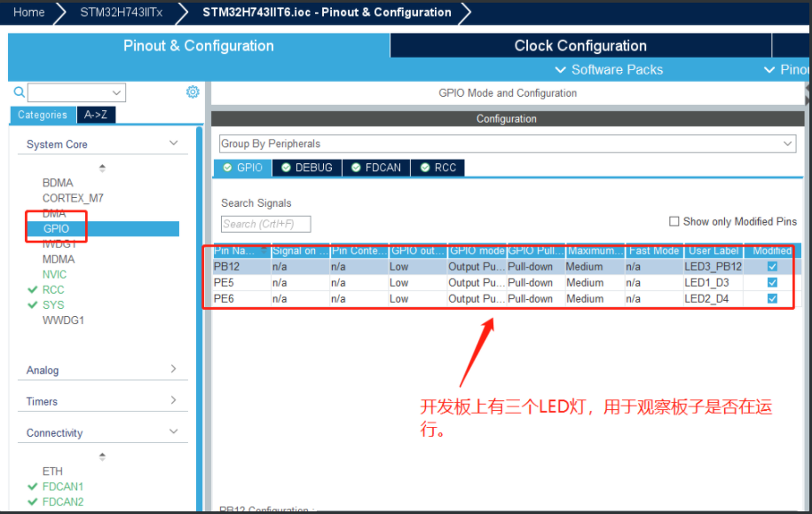
Task: Expand the Software Packs menu
Action: click(609, 69)
